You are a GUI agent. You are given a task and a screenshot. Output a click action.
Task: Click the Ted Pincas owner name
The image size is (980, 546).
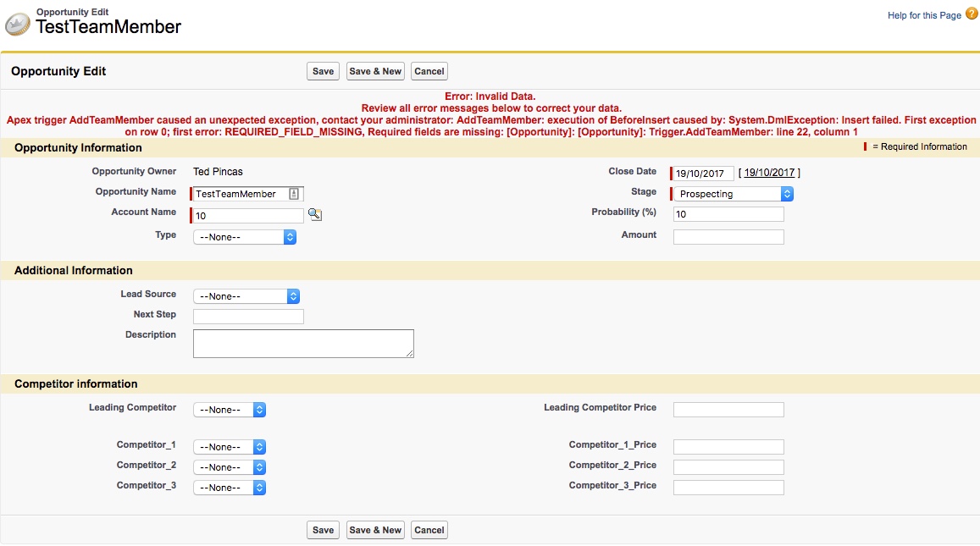218,172
